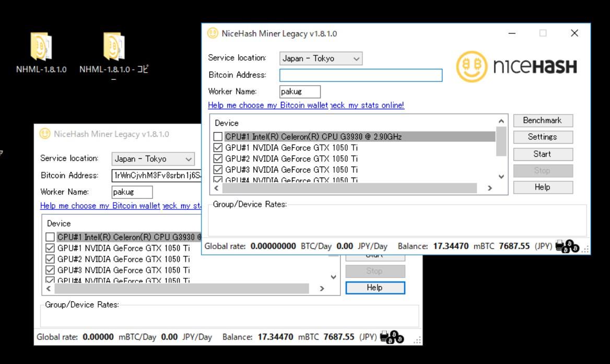Close the front NiceHash Miner window
Screen dimensions: 610x364
(x=574, y=33)
